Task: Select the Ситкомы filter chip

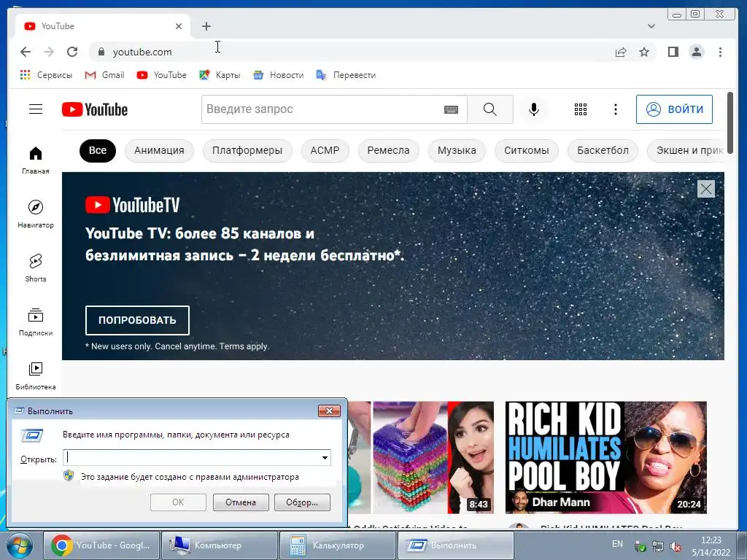Action: pyautogui.click(x=527, y=150)
